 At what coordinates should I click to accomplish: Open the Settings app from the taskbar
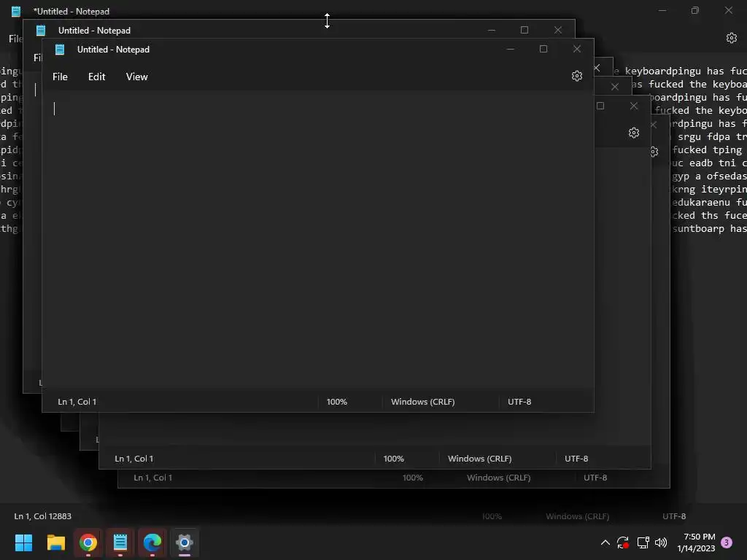pyautogui.click(x=185, y=542)
